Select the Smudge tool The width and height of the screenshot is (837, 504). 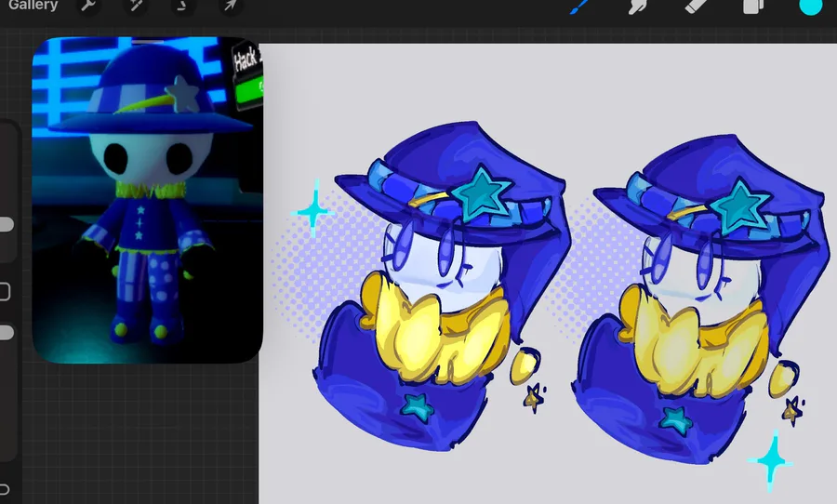(638, 6)
